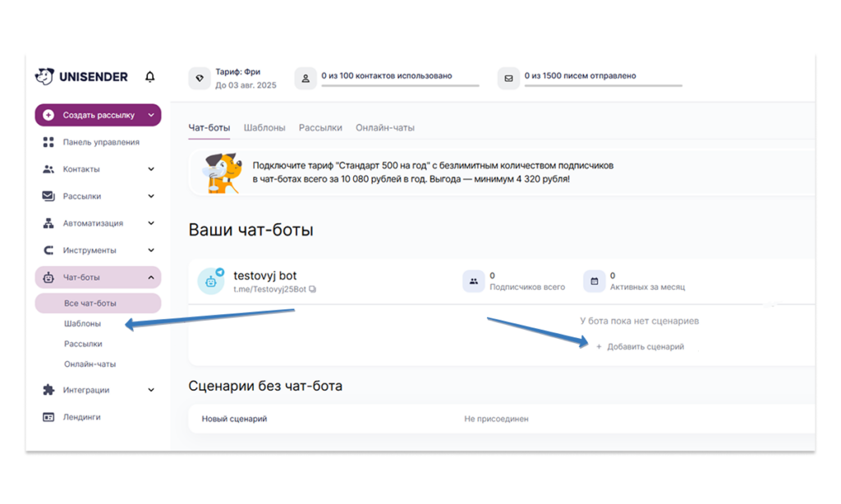Click the Инструменты magnet icon
841x504 pixels.
point(48,250)
